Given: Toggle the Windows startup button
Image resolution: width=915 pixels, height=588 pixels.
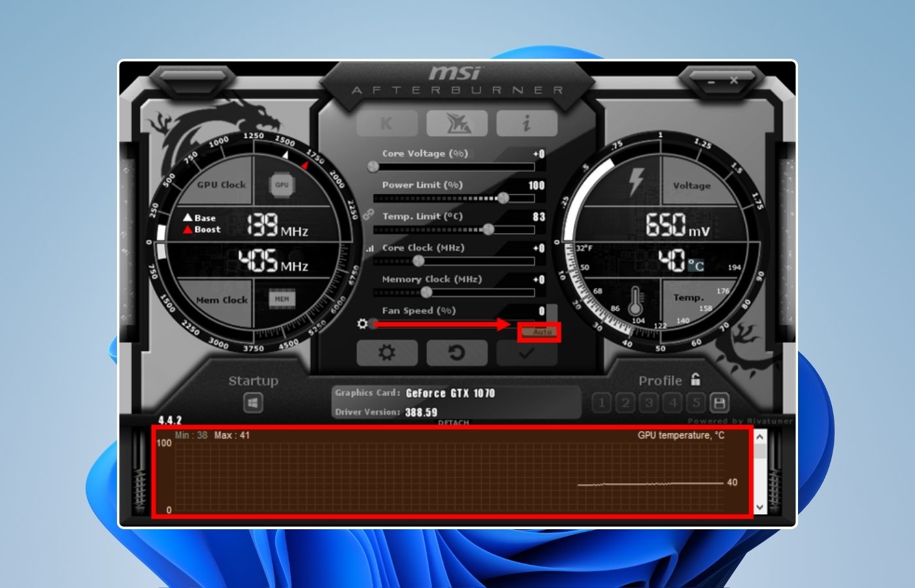Looking at the screenshot, I should pos(253,402).
